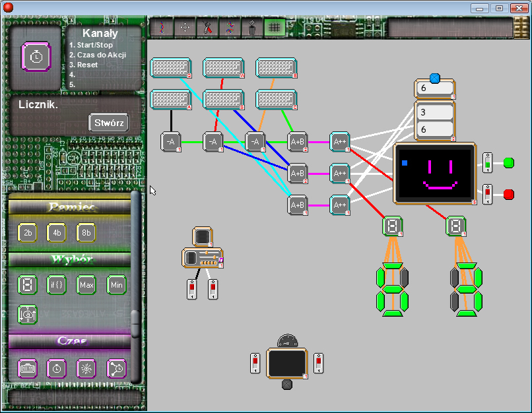Flip the red switch beside the smiley display

(488, 194)
